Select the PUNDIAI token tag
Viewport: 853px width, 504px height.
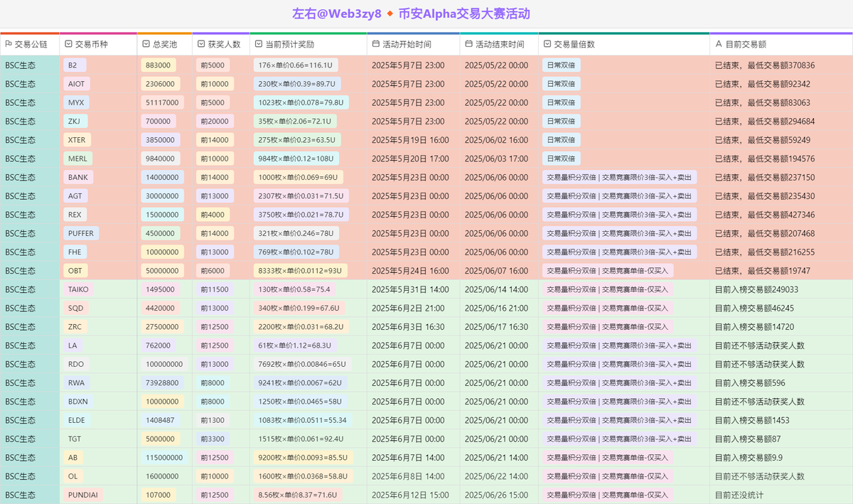coord(83,495)
